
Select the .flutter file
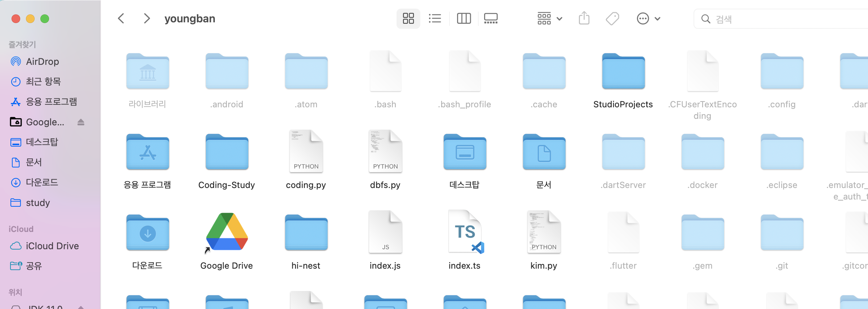(x=624, y=232)
